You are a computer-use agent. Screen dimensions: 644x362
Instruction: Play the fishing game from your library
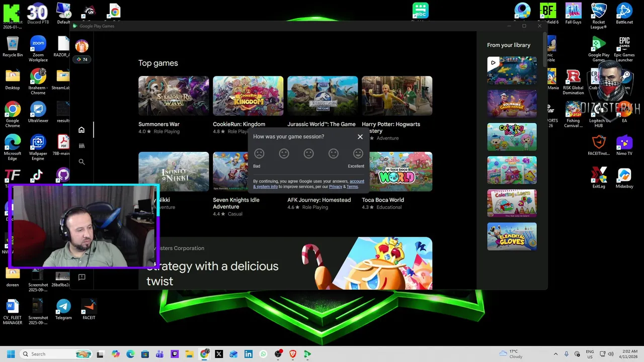tap(512, 70)
